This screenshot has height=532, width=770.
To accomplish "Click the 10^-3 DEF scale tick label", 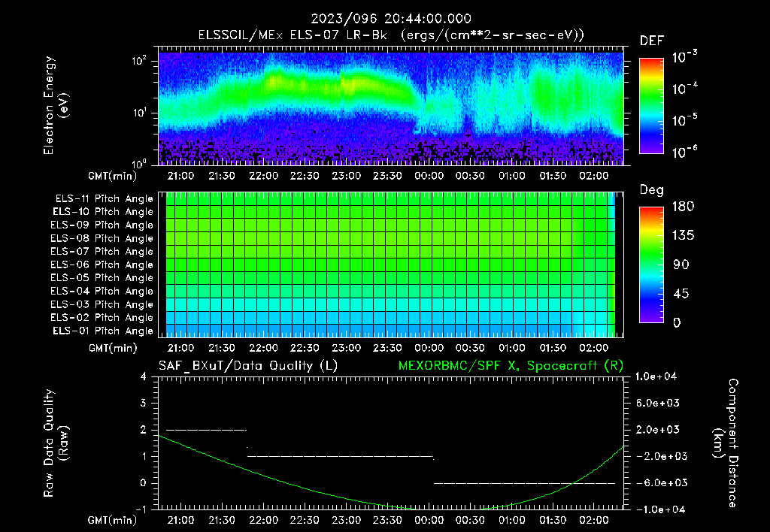I will (684, 56).
